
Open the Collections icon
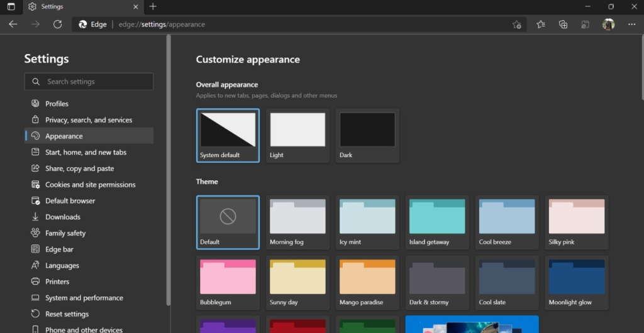tap(563, 25)
